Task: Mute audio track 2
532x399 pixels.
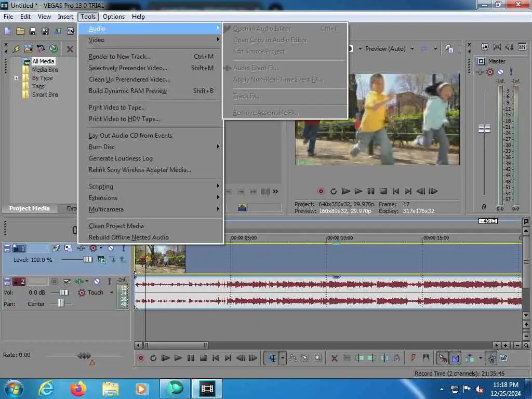Action: click(97, 281)
